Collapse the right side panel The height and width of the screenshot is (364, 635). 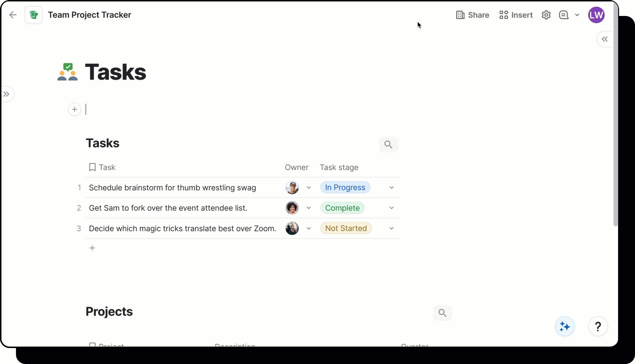click(x=605, y=39)
